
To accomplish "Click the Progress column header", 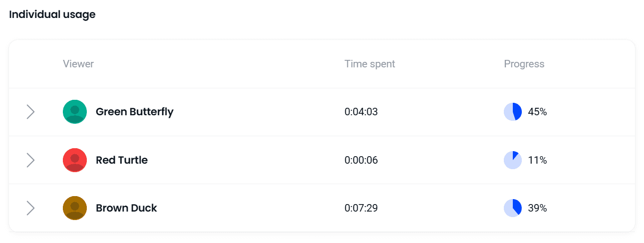I will click(524, 64).
